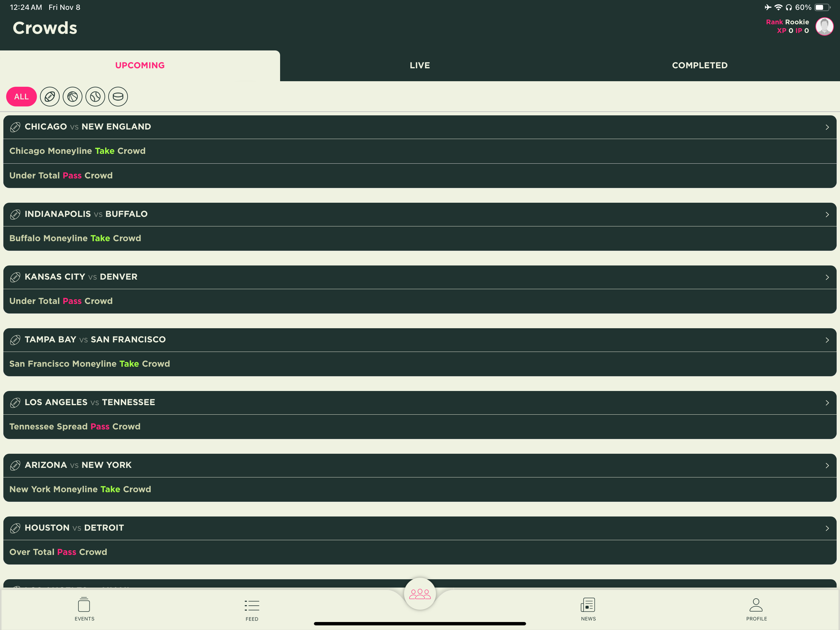
Task: Open Buffalo Moneyline Take Crowd
Action: coord(420,238)
